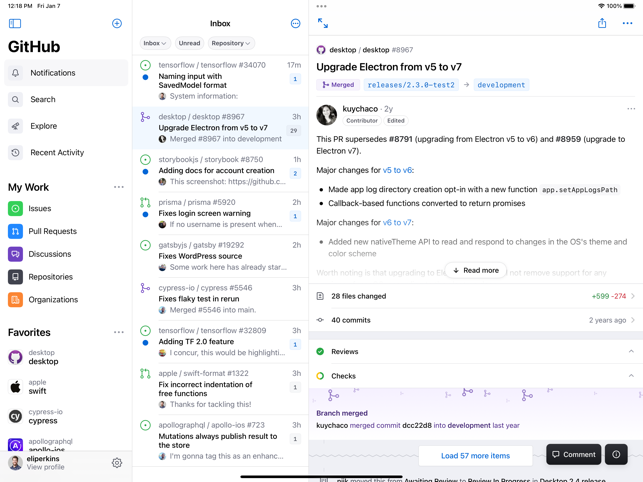Select Explore in sidebar
Image resolution: width=643 pixels, height=482 pixels.
pyautogui.click(x=66, y=126)
